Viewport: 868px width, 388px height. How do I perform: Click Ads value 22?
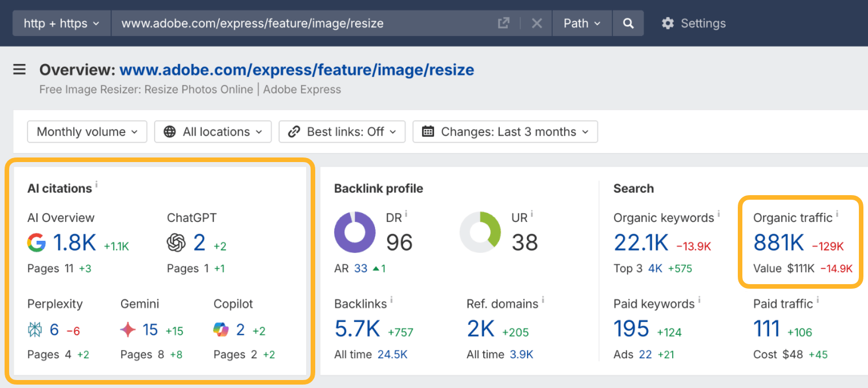(x=645, y=354)
